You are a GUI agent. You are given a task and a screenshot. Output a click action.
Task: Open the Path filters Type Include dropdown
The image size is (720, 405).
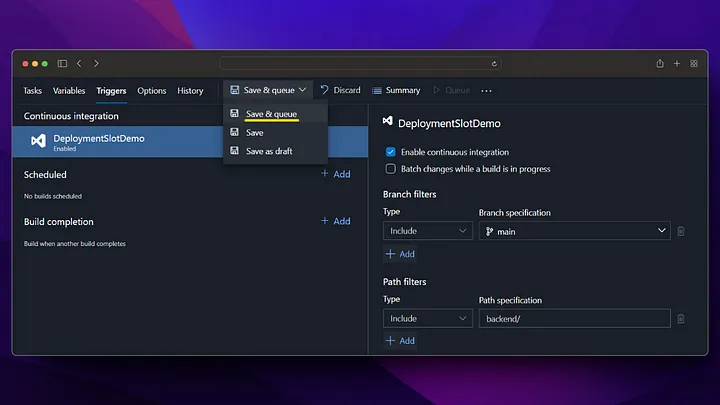(428, 319)
